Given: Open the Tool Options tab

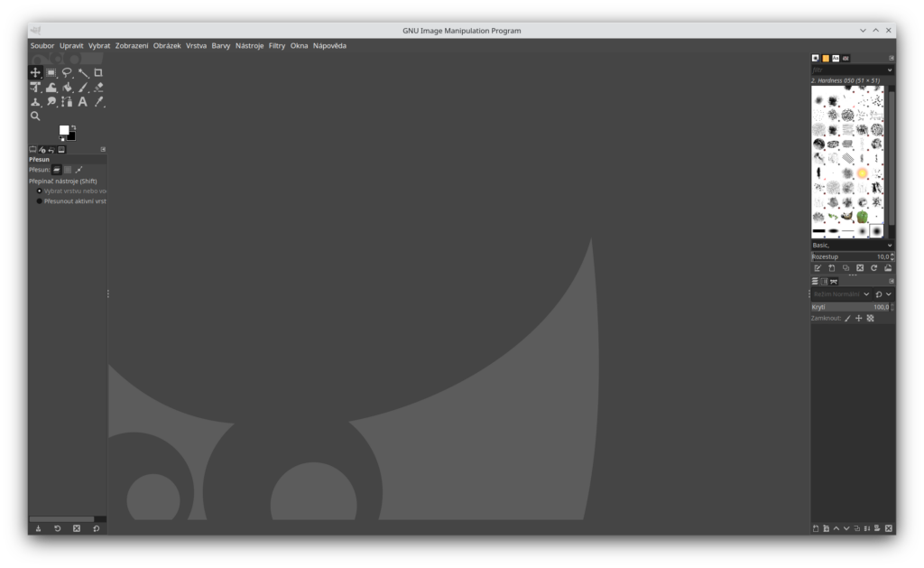Looking at the screenshot, I should (32, 150).
